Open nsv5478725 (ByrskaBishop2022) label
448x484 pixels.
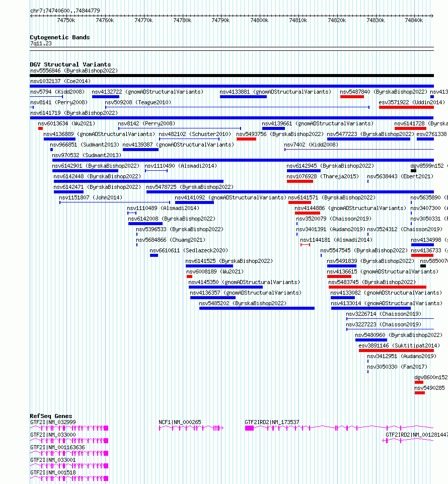pos(190,187)
